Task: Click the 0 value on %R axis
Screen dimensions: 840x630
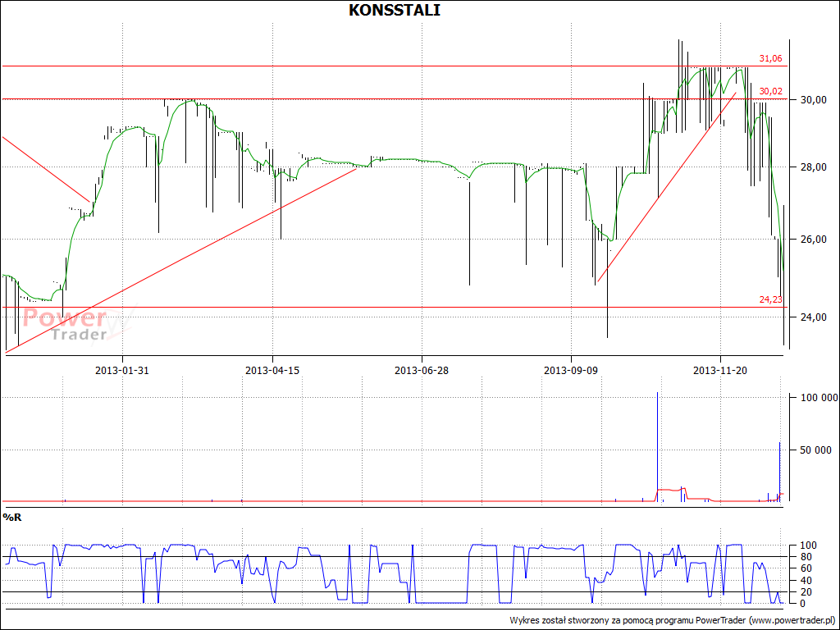Action: tap(803, 604)
